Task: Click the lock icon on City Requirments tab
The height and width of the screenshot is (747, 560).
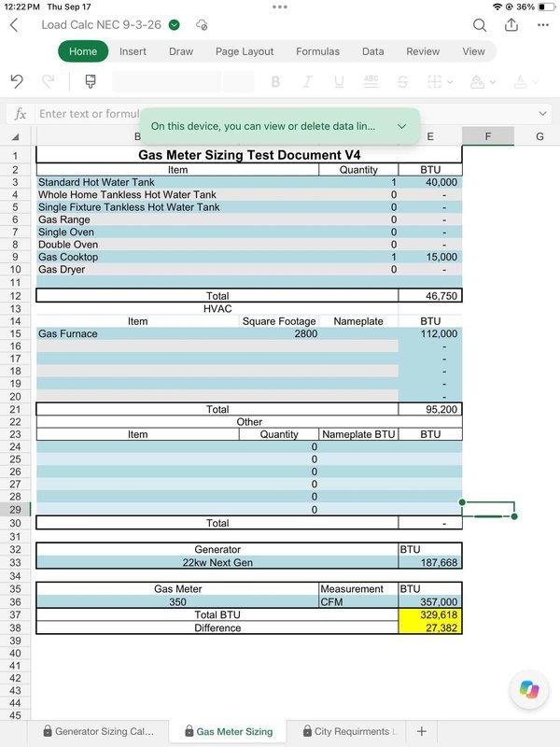Action: [307, 731]
